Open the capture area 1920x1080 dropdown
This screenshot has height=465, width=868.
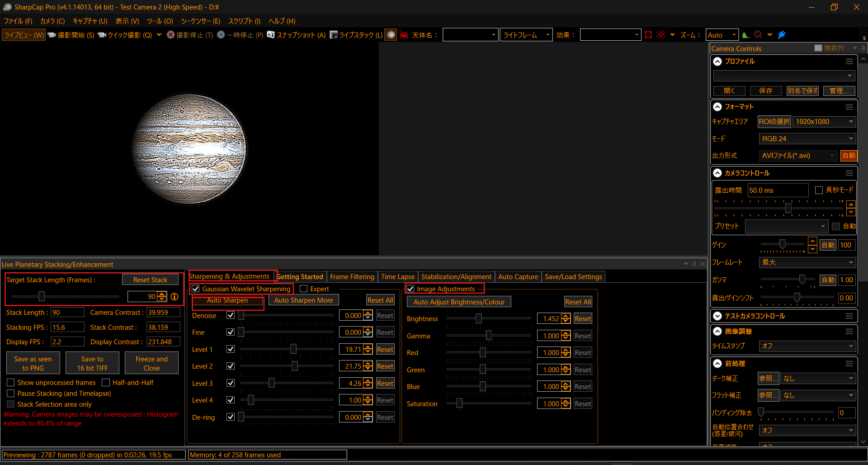(824, 122)
